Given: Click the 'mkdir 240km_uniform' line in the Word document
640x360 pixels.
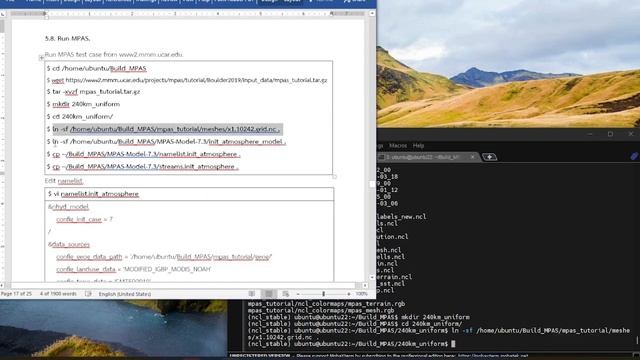Looking at the screenshot, I should point(83,104).
